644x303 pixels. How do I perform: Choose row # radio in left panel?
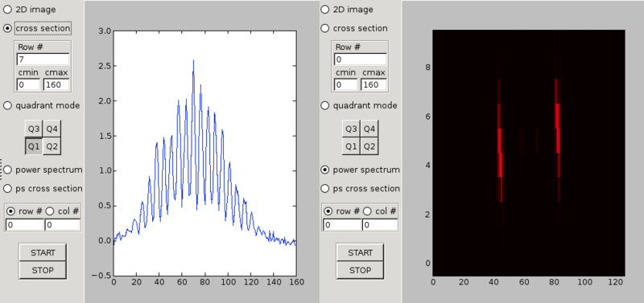(x=11, y=211)
